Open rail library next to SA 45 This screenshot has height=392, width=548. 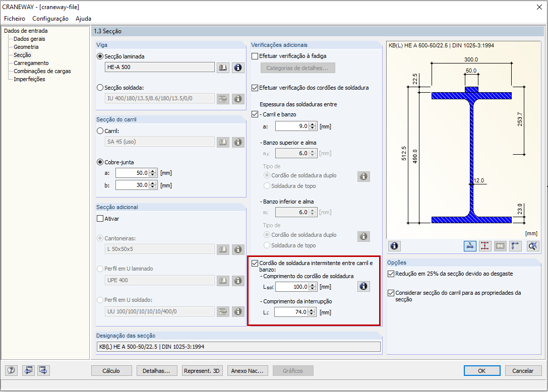(223, 142)
